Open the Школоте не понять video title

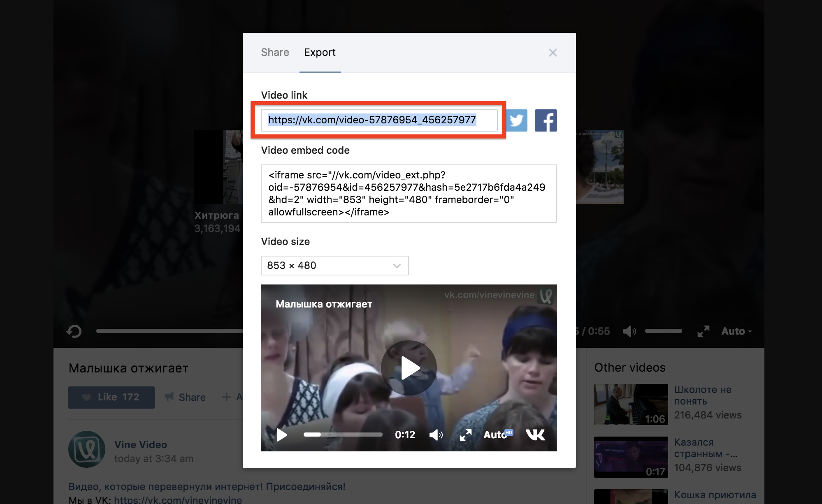[703, 395]
